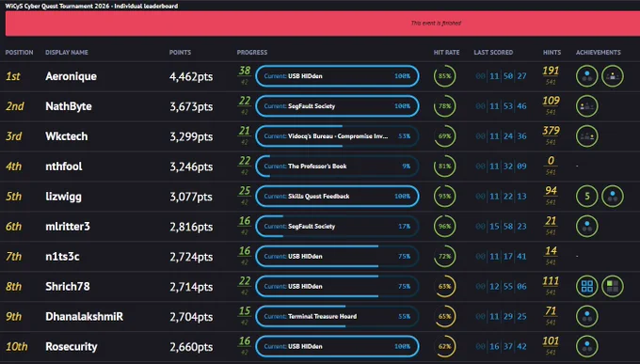Click lizwigg's blue dot achievement badge

613,197
